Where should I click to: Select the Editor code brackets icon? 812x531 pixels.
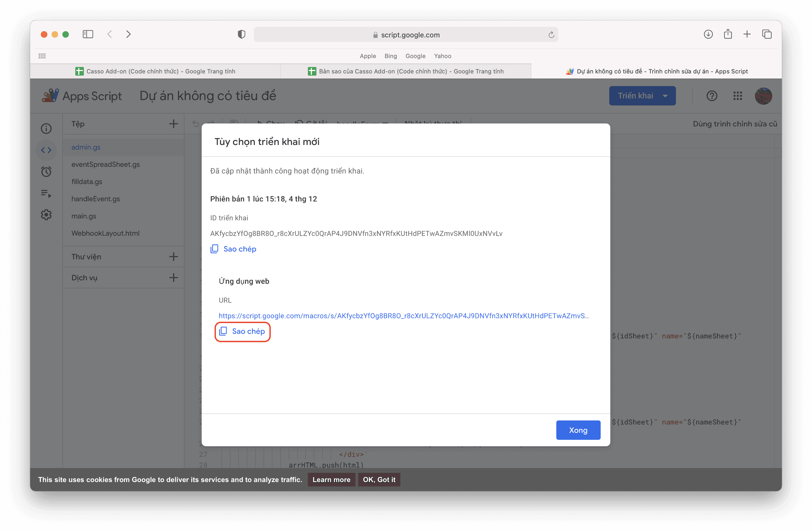coord(46,150)
